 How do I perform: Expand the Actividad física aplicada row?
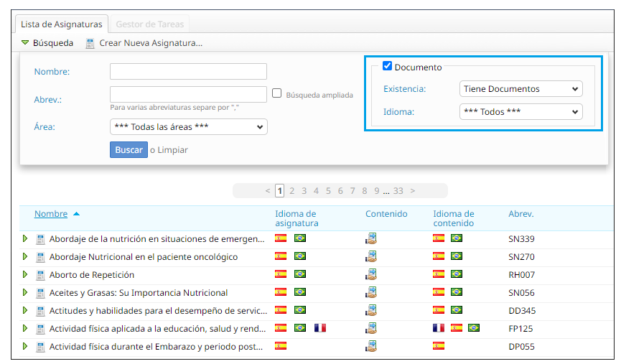pos(25,328)
